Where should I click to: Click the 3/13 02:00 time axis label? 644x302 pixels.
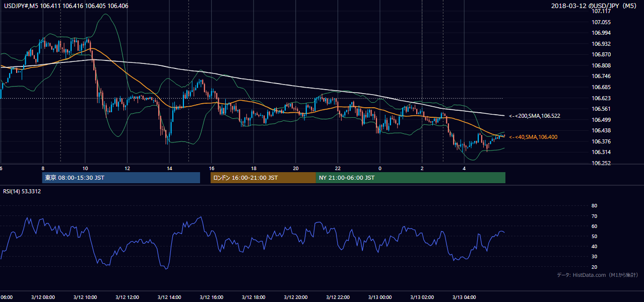click(422, 297)
